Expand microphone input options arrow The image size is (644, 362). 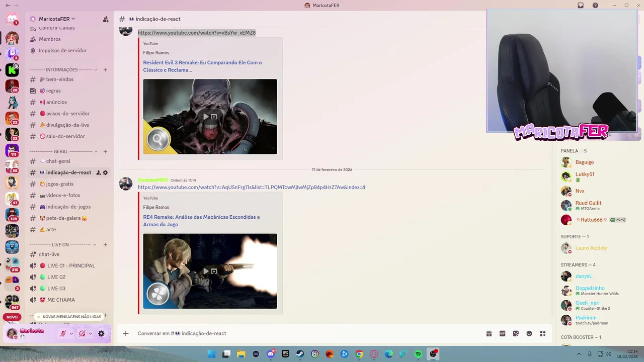[x=71, y=333]
